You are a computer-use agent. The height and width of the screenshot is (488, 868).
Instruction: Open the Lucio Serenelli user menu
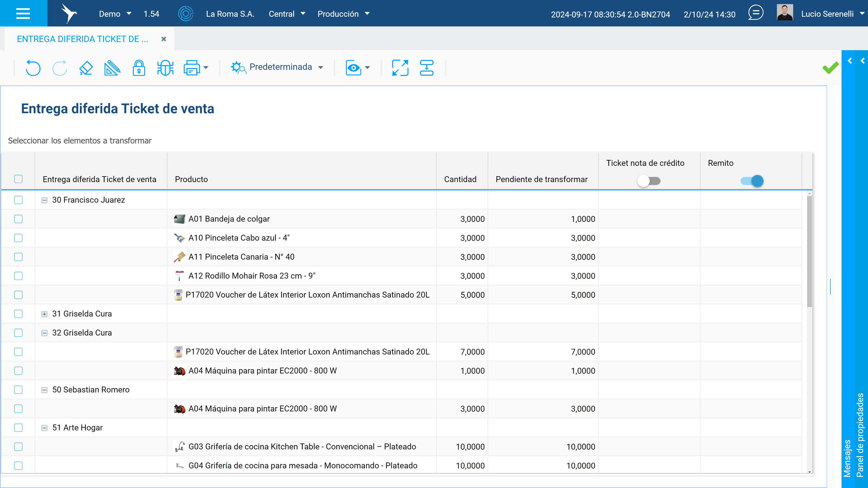coord(831,14)
